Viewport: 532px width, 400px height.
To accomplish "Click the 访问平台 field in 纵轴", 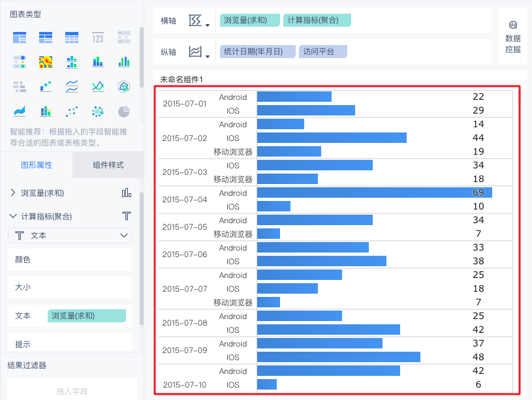I will (322, 52).
